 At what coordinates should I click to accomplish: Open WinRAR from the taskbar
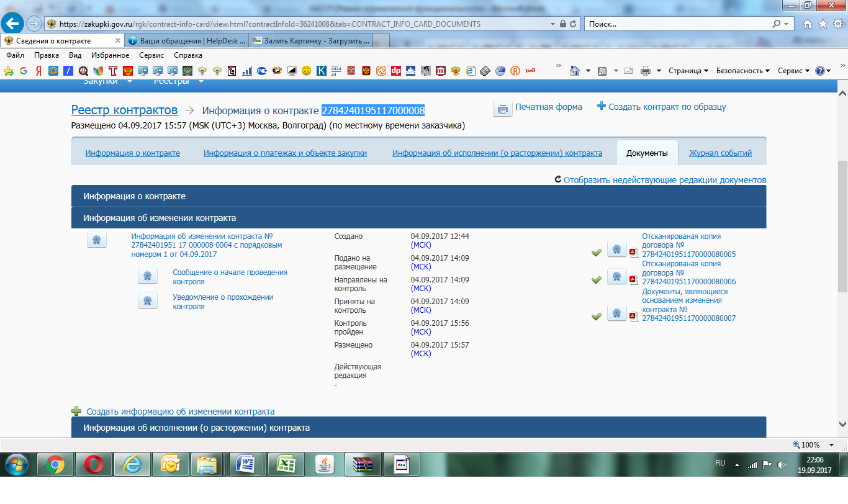362,464
